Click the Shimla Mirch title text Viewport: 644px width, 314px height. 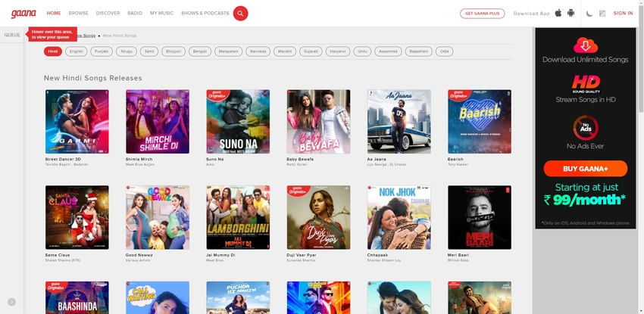139,159
